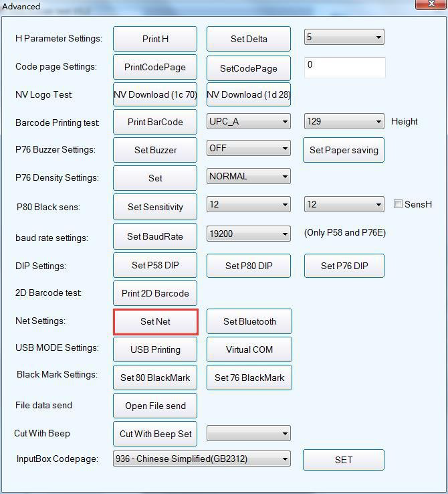Screen dimensions: 448x494
Task: Click the Set Bluetooth button
Action: click(x=249, y=321)
